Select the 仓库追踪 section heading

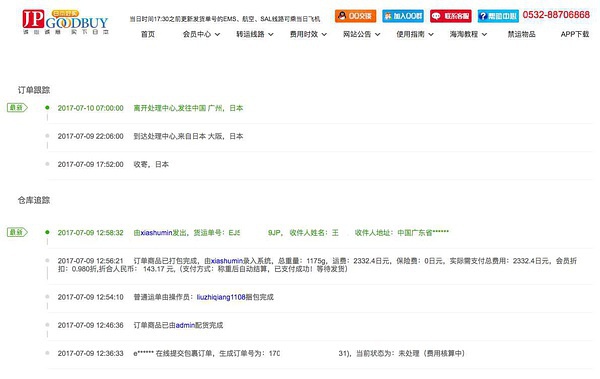coord(34,200)
